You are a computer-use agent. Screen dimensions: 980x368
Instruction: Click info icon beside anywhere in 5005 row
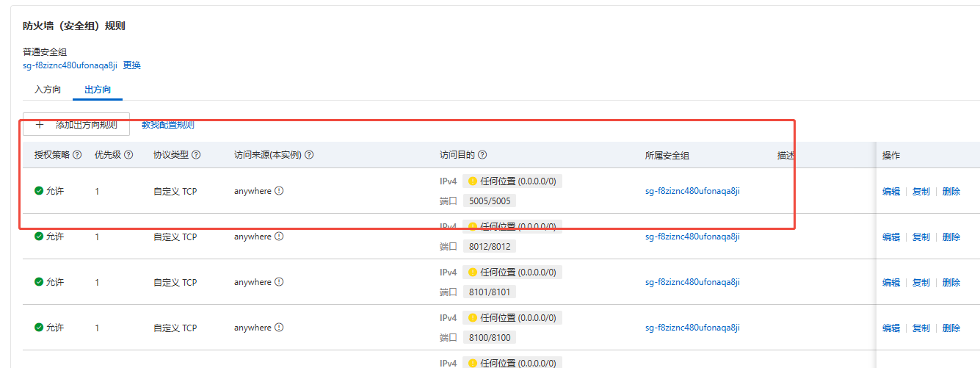click(279, 191)
